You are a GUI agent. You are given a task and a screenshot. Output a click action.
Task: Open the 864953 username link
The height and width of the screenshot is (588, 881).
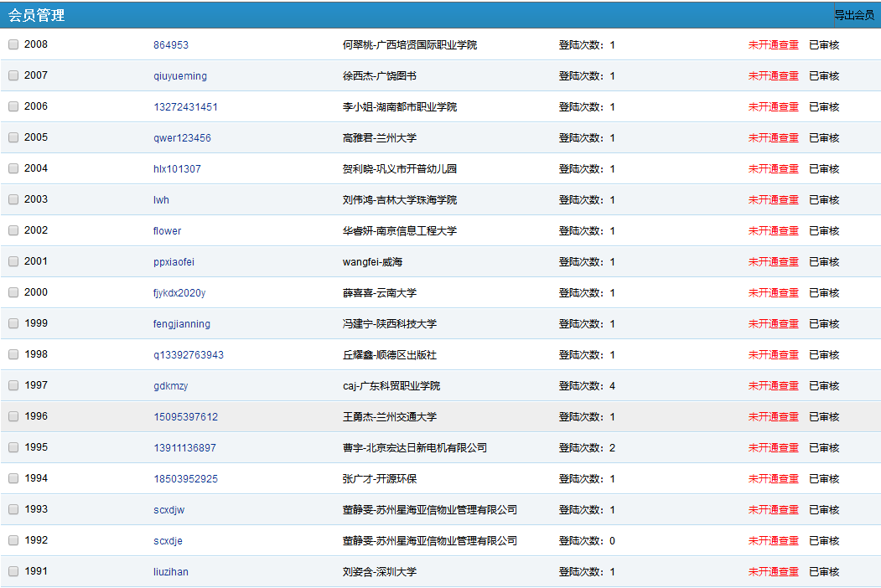[x=170, y=45]
